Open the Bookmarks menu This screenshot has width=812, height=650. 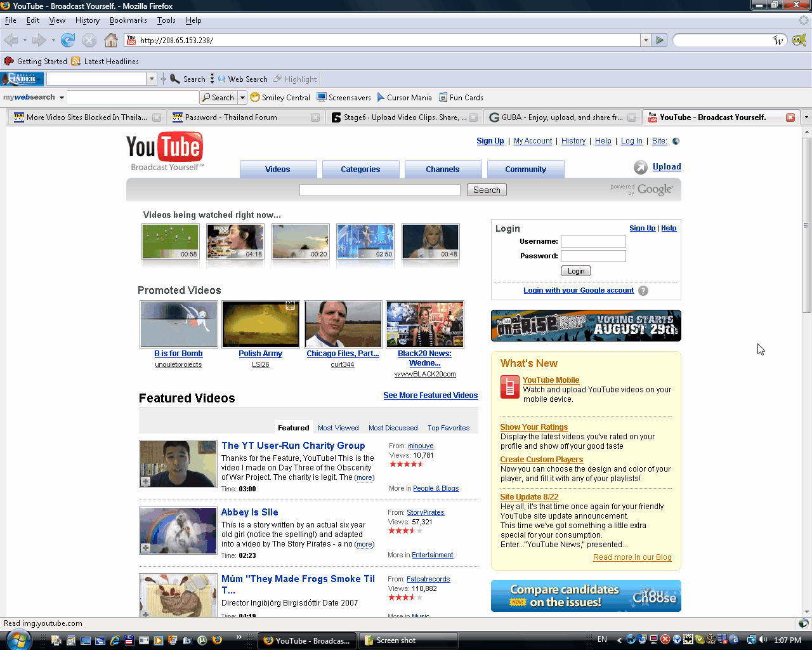point(128,20)
